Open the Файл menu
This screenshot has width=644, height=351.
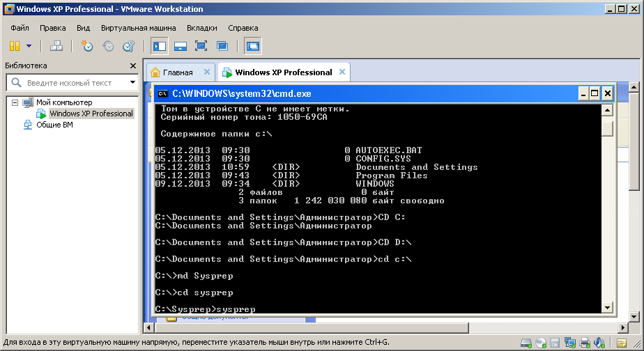20,28
